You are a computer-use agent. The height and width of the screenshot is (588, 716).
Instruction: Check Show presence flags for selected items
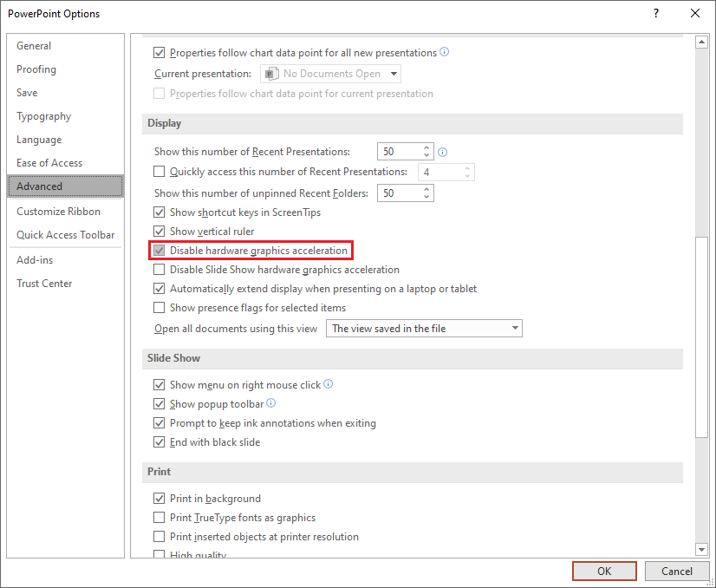point(159,308)
